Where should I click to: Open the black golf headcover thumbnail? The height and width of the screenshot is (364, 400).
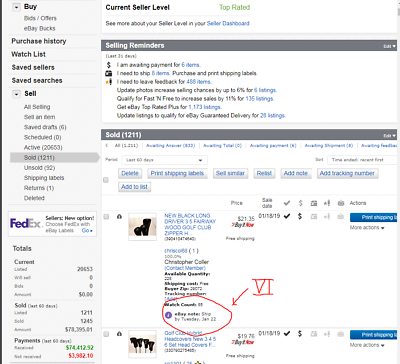[x=142, y=227]
